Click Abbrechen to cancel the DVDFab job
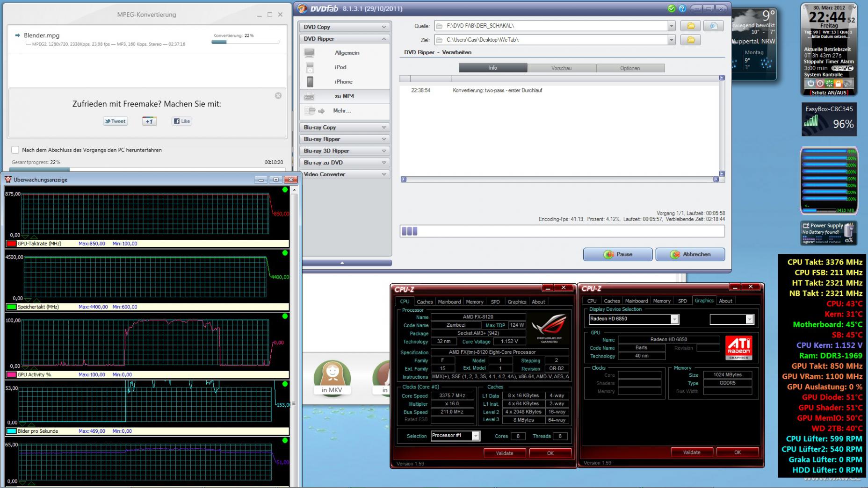The height and width of the screenshot is (488, 868). [690, 254]
